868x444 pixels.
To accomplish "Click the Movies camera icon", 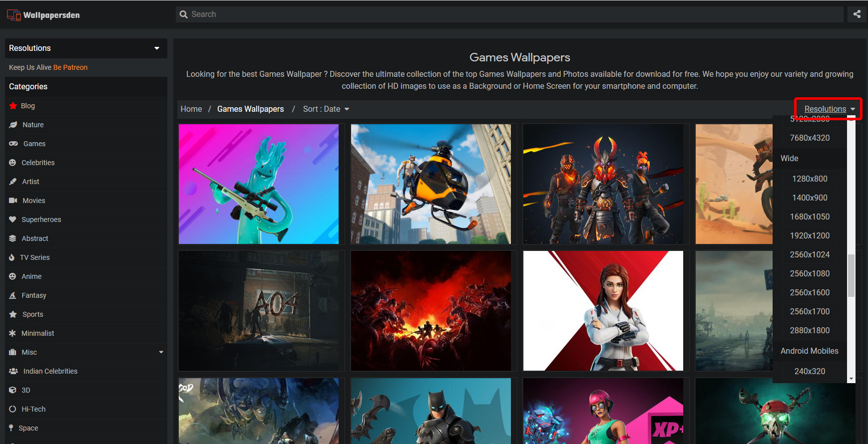I will pyautogui.click(x=13, y=201).
